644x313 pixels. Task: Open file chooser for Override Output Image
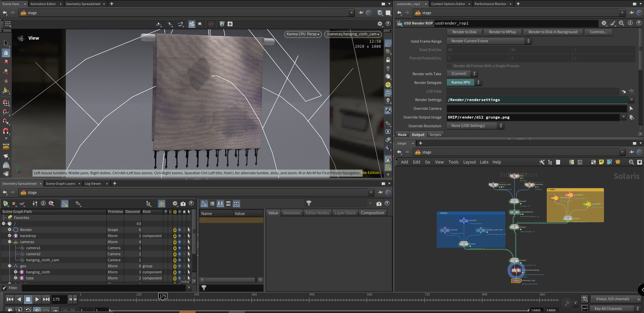pyautogui.click(x=632, y=117)
